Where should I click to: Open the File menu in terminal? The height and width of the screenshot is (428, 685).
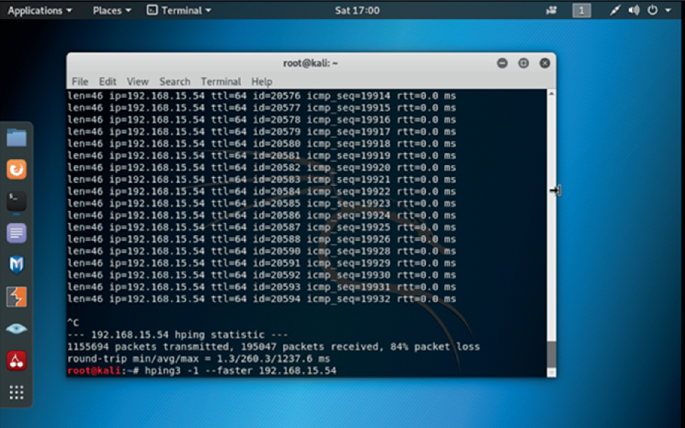click(x=79, y=81)
